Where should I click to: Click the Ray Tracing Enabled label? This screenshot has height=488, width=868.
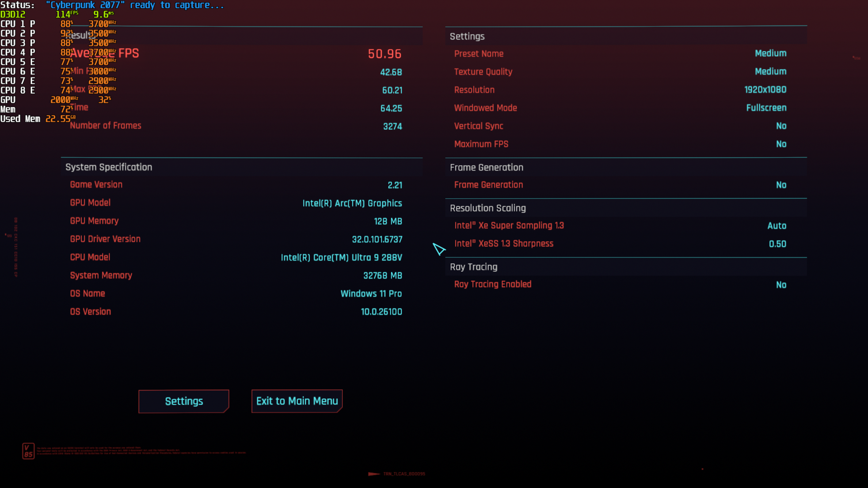click(493, 284)
